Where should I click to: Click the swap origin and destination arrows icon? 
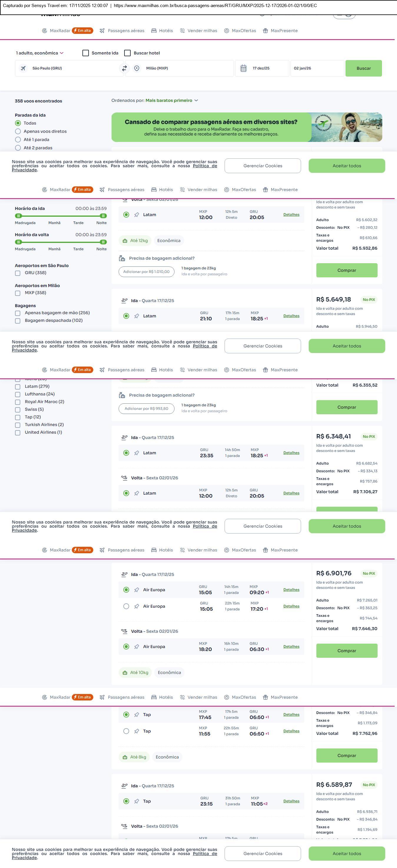click(x=124, y=68)
